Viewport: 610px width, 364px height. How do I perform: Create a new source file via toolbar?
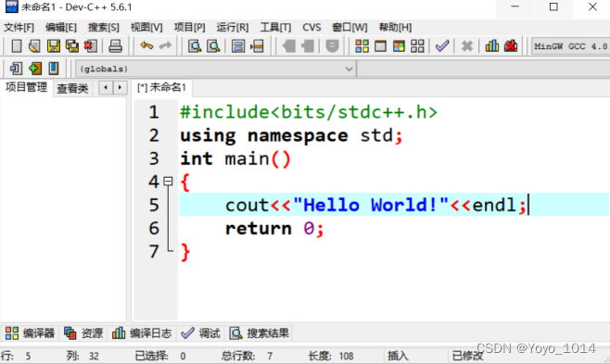(x=17, y=46)
